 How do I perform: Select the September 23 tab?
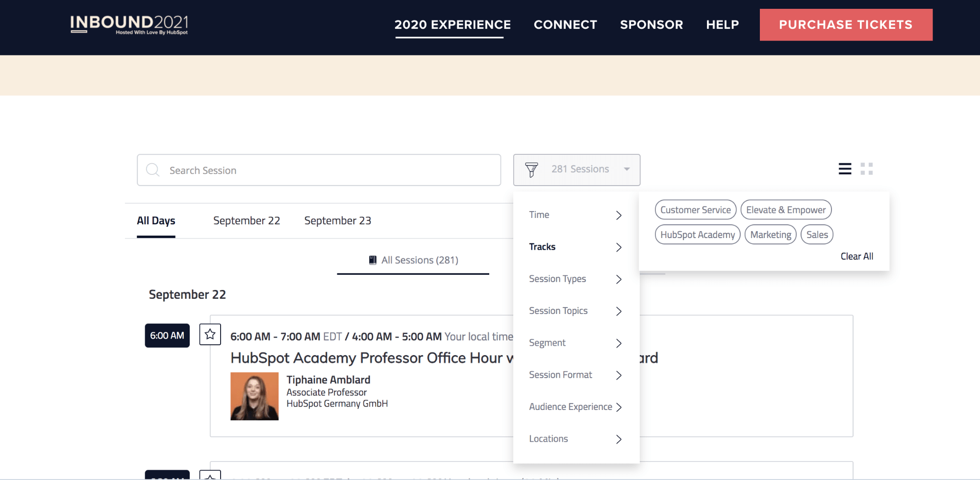point(338,221)
